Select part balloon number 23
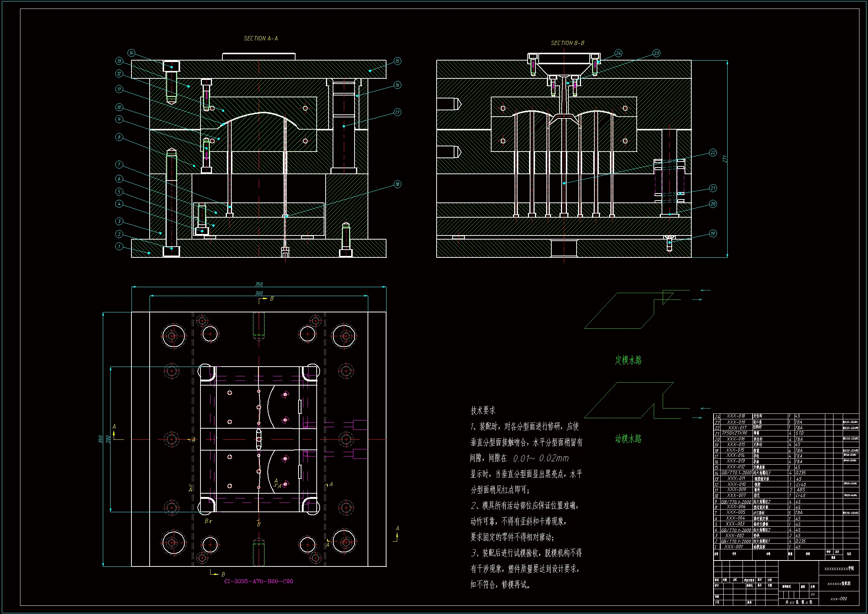868x614 pixels. (x=656, y=53)
